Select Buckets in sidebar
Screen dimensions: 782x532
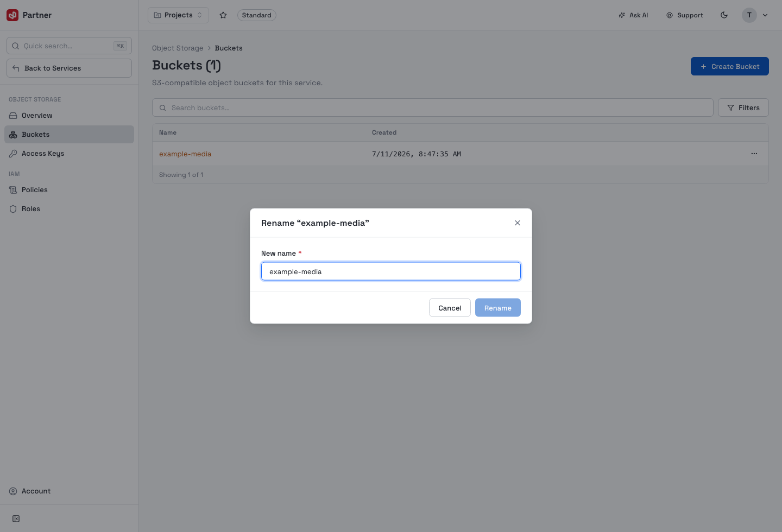pos(69,135)
